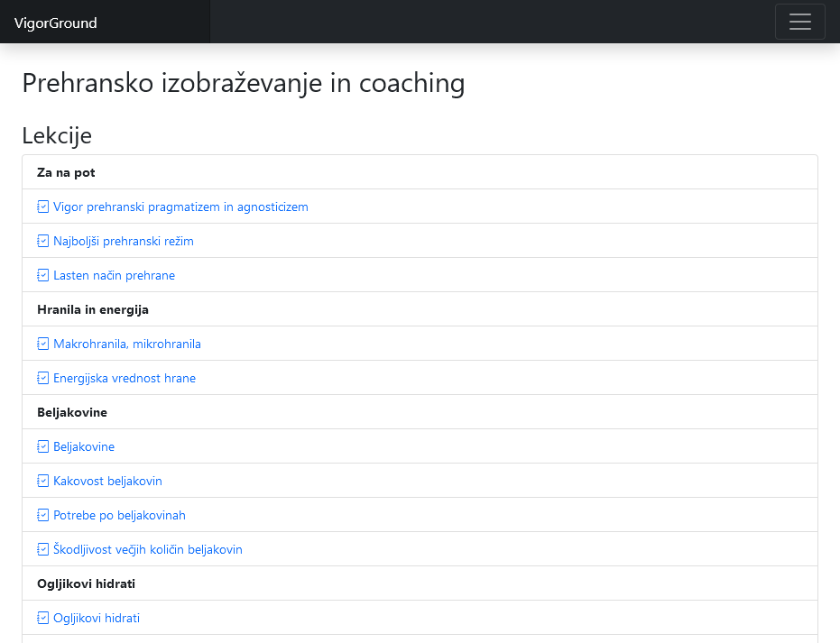Click the icon before the Beljakovine lesson link
Viewport: 840px width, 643px height.
pos(42,446)
